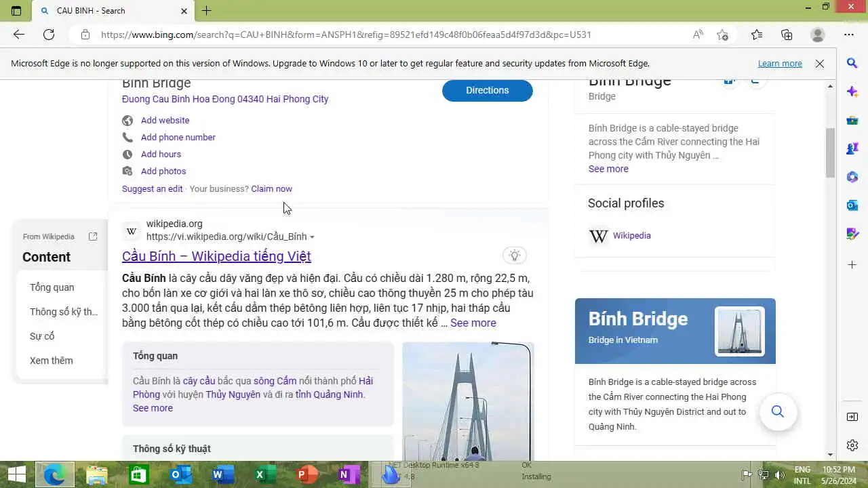Viewport: 868px width, 488px height.
Task: Open the Learn more link
Action: 780,64
